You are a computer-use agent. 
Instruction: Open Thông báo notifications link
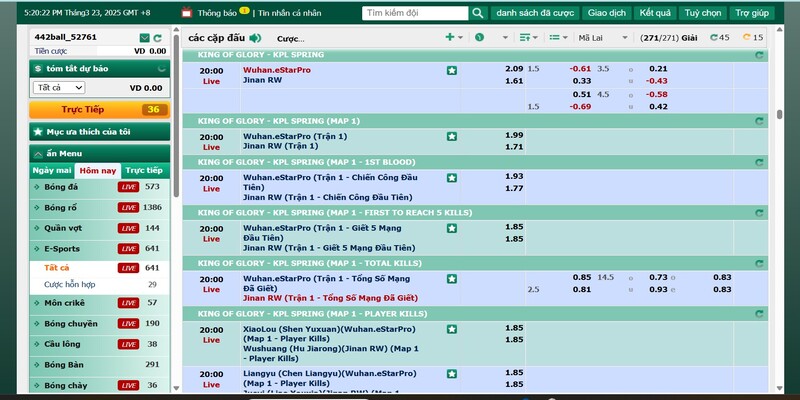pyautogui.click(x=217, y=13)
